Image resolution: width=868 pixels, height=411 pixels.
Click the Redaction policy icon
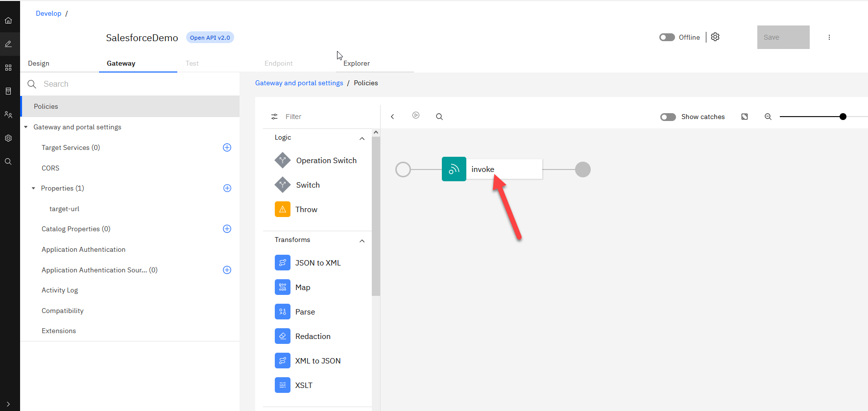click(283, 336)
